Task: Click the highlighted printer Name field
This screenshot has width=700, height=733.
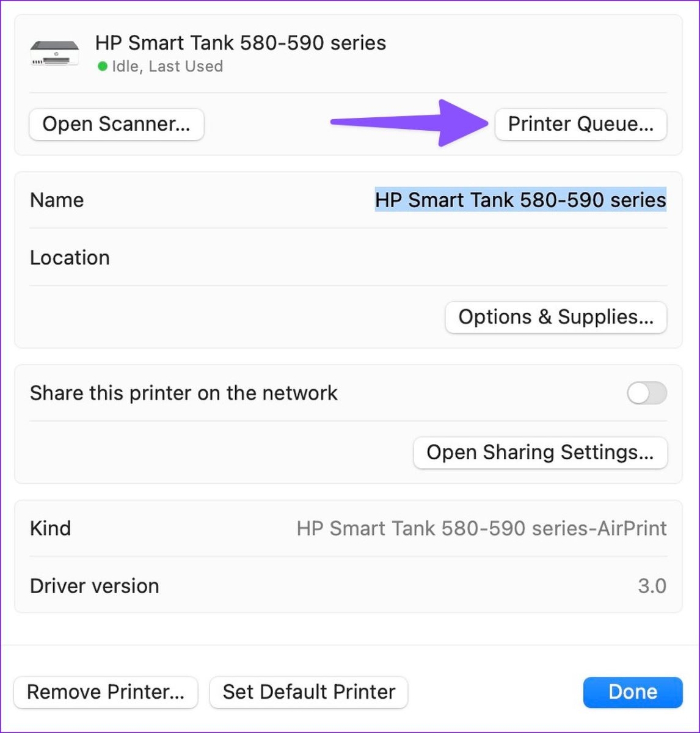Action: pyautogui.click(x=520, y=200)
